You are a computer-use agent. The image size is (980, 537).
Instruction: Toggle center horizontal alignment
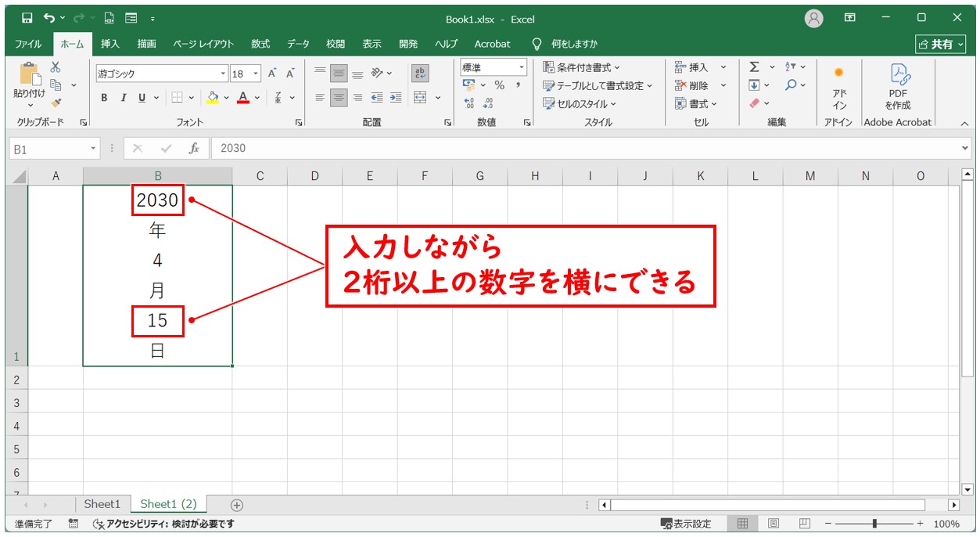(x=339, y=98)
